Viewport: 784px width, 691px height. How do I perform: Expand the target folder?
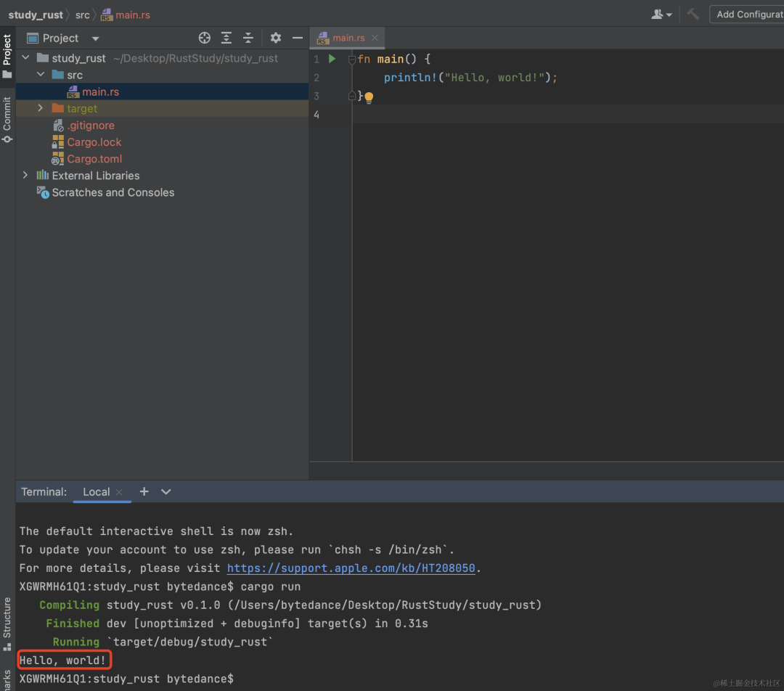click(41, 108)
